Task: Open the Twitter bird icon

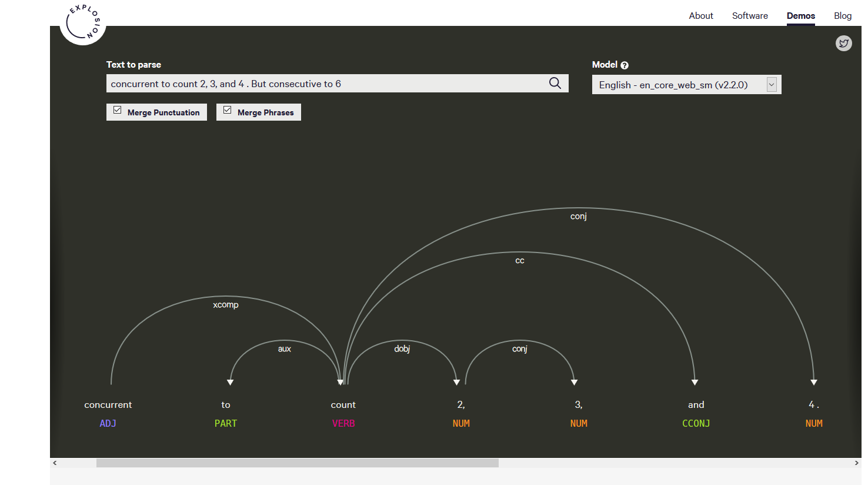Action: 844,43
